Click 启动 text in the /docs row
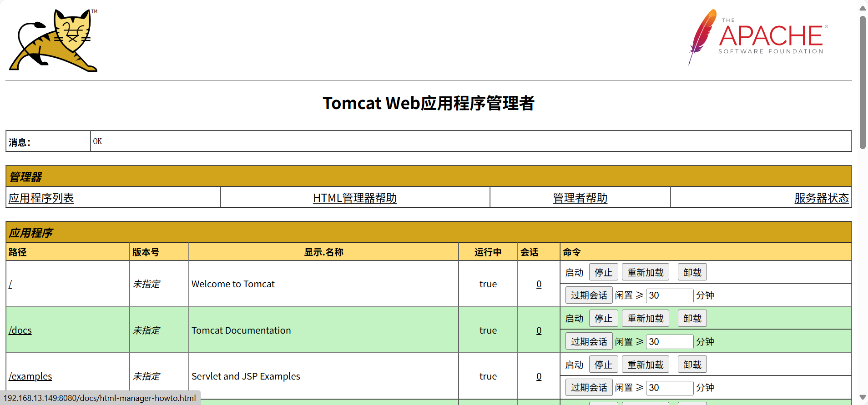868x405 pixels. tap(574, 319)
